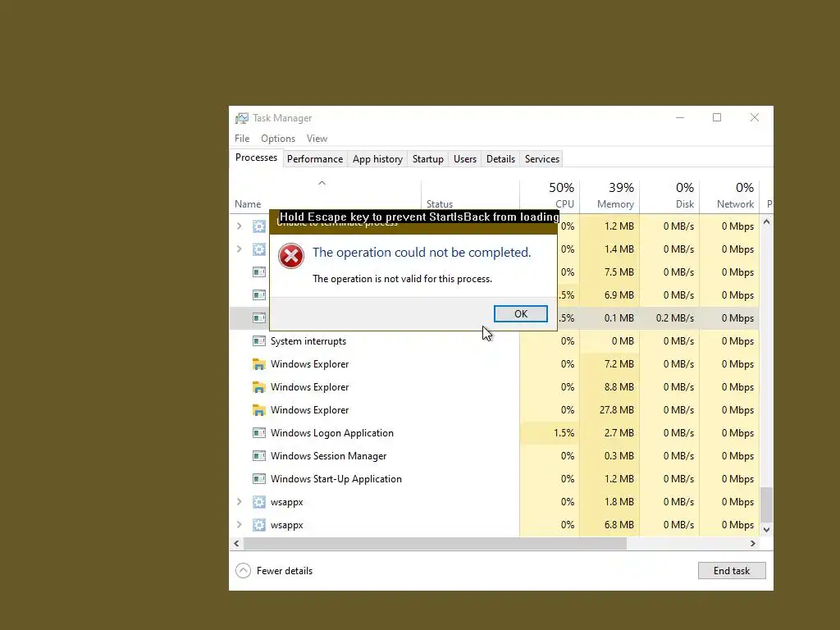
Task: Open the View menu
Action: point(317,138)
